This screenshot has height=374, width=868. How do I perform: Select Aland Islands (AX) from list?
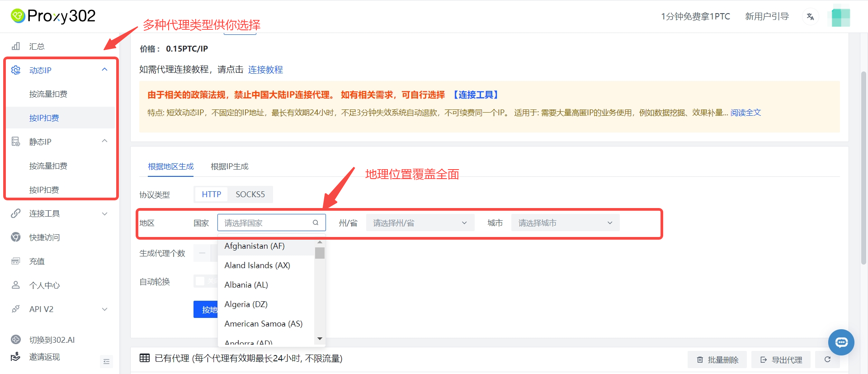pos(266,265)
